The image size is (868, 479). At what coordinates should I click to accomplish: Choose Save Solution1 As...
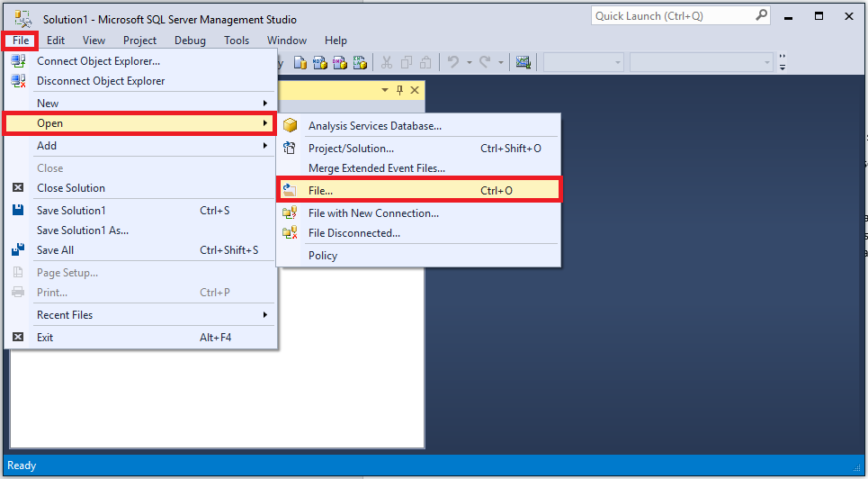tap(140, 230)
